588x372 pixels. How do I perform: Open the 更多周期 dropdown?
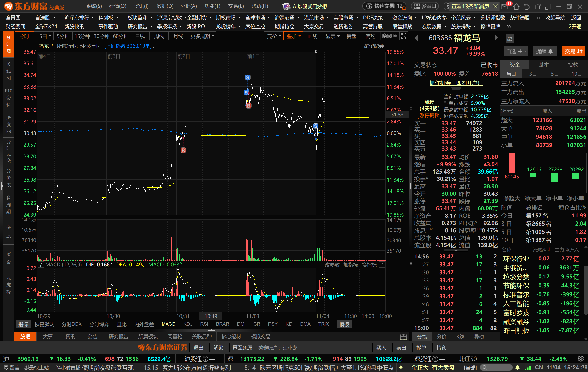click(x=202, y=36)
